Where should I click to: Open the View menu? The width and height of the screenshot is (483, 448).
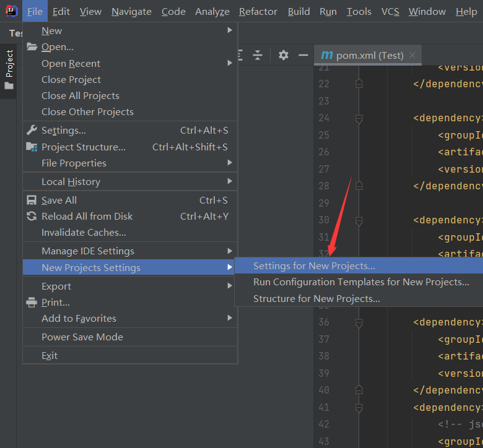point(90,11)
